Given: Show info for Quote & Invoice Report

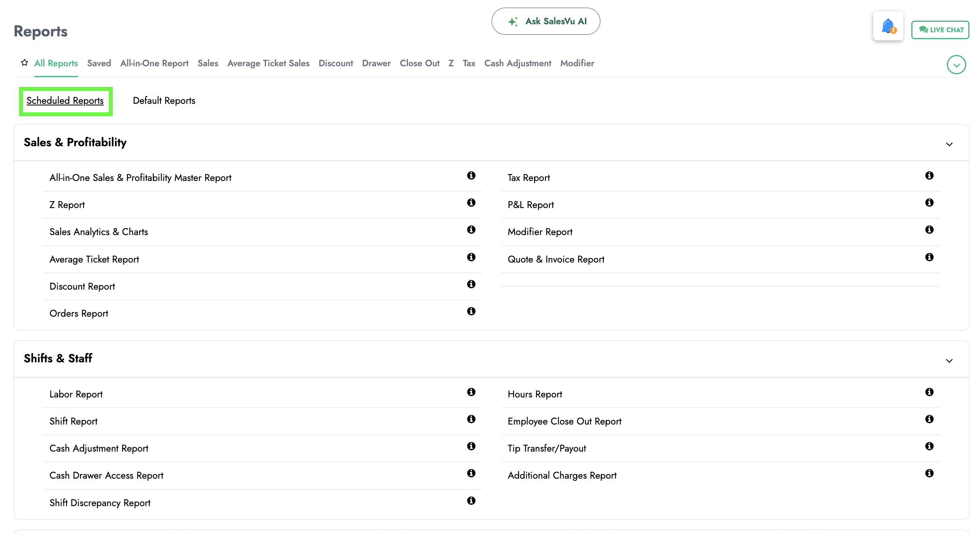Looking at the screenshot, I should click(x=929, y=257).
